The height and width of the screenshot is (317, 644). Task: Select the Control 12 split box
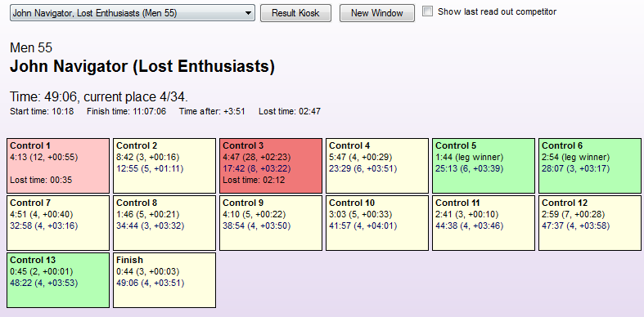pos(590,223)
